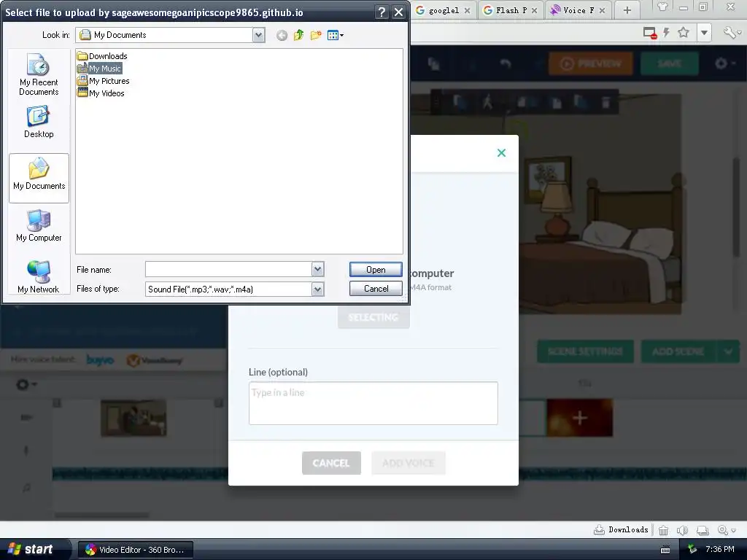The width and height of the screenshot is (747, 560).
Task: Switch to the googlel browser tab
Action: (x=443, y=10)
